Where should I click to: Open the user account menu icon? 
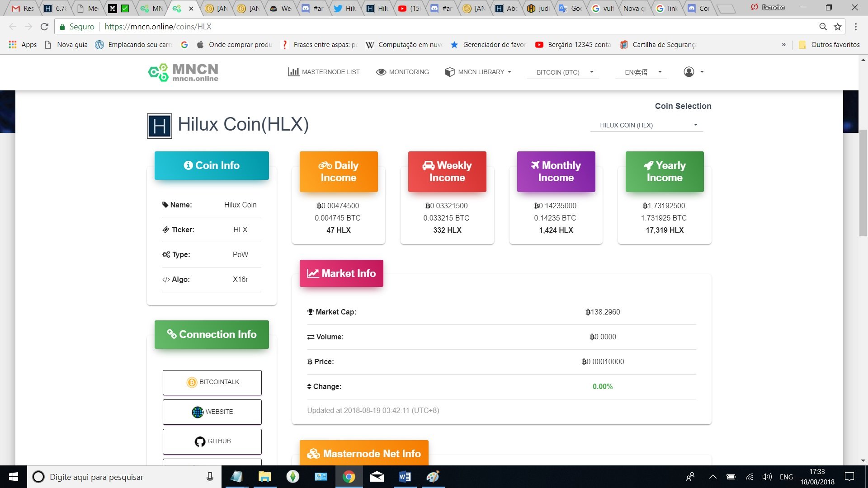coord(693,72)
